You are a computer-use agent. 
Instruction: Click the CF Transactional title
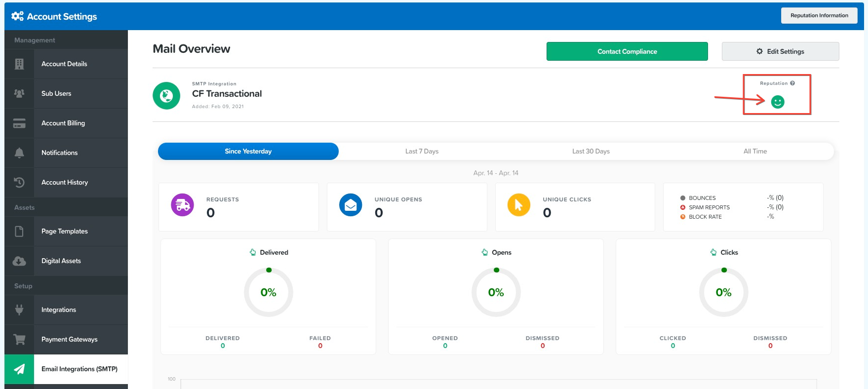tap(227, 94)
